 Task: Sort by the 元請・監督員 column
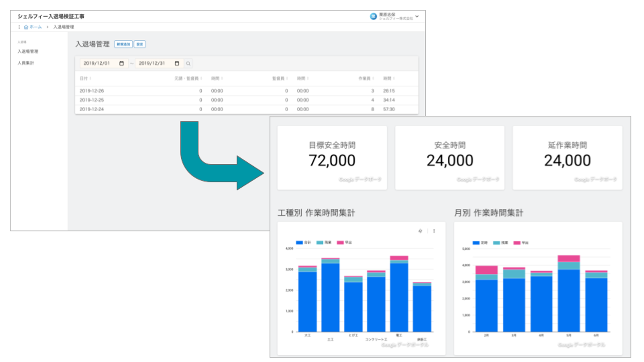[188, 78]
